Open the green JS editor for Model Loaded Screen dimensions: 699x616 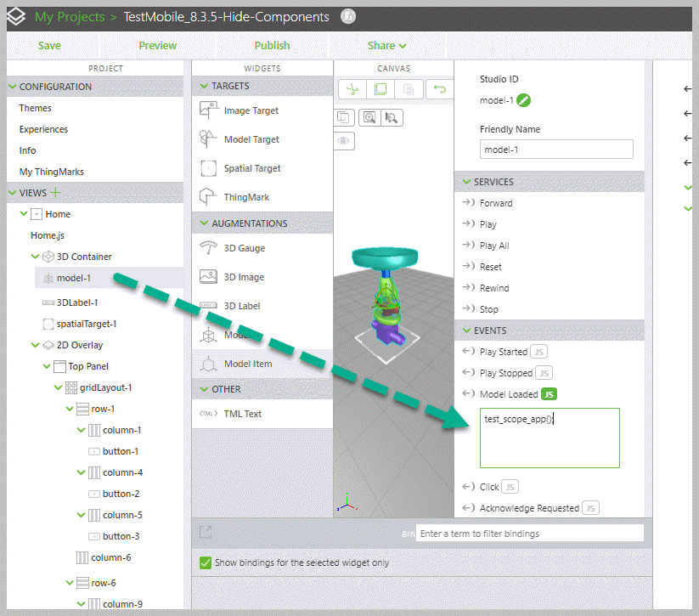coord(550,394)
